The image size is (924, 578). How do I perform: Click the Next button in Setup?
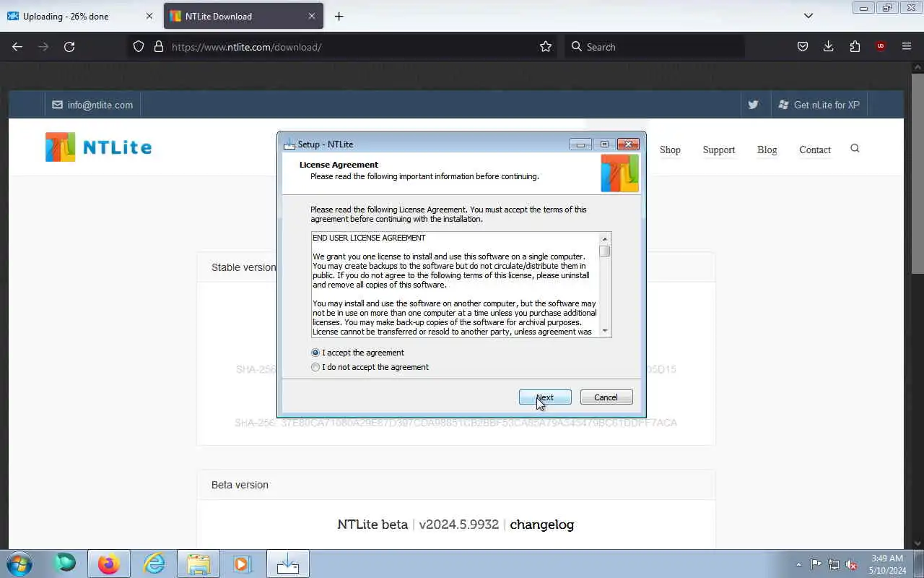point(545,397)
